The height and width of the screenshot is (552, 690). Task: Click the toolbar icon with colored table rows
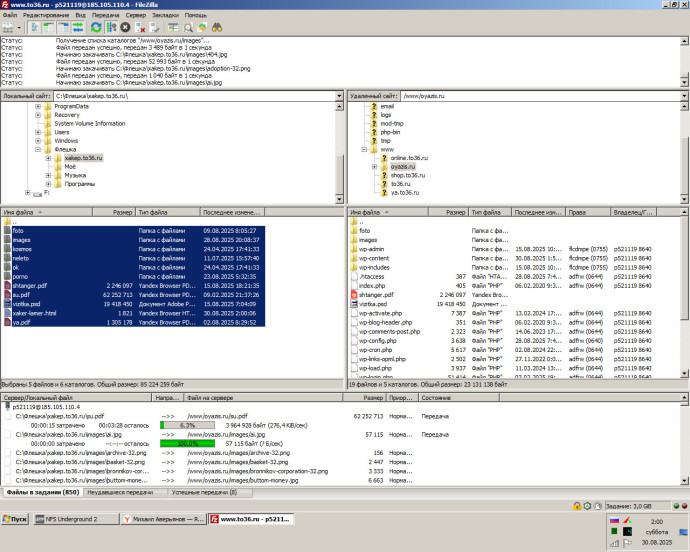coord(173,27)
